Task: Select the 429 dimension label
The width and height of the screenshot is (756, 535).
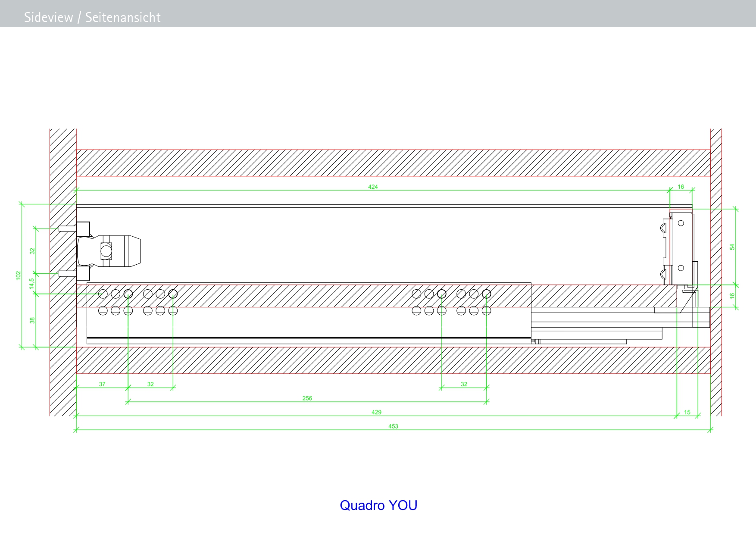Action: (376, 412)
